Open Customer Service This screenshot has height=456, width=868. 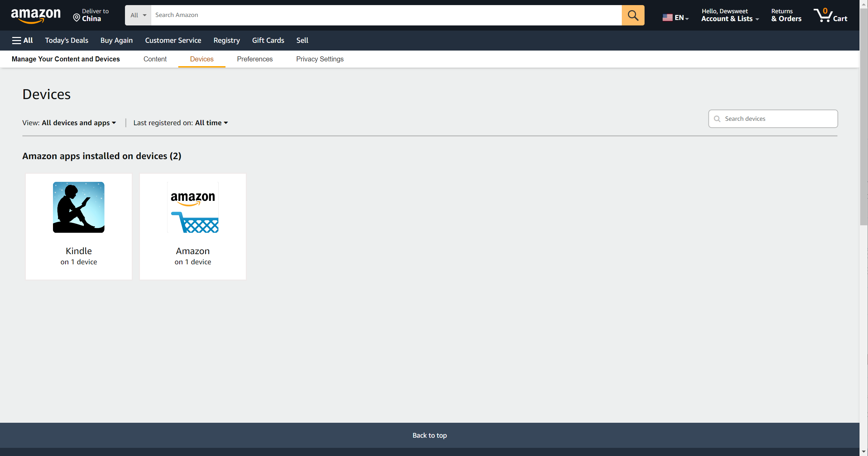tap(173, 40)
